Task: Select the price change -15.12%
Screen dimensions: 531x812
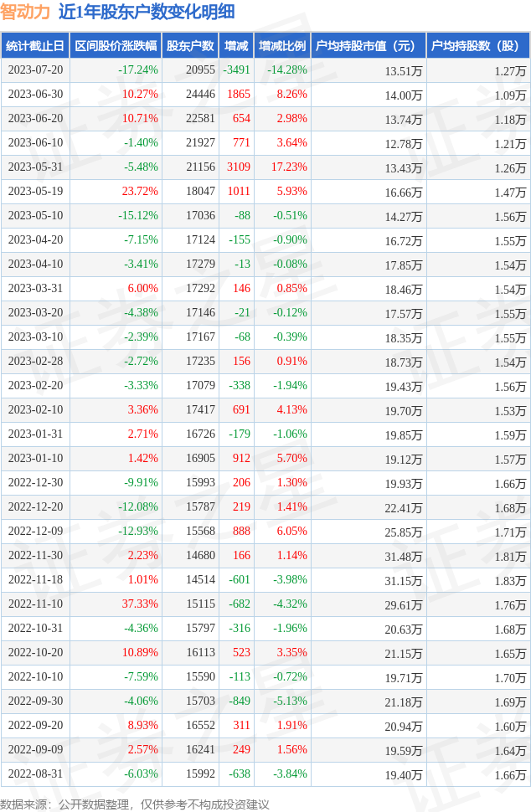Action: 138,215
